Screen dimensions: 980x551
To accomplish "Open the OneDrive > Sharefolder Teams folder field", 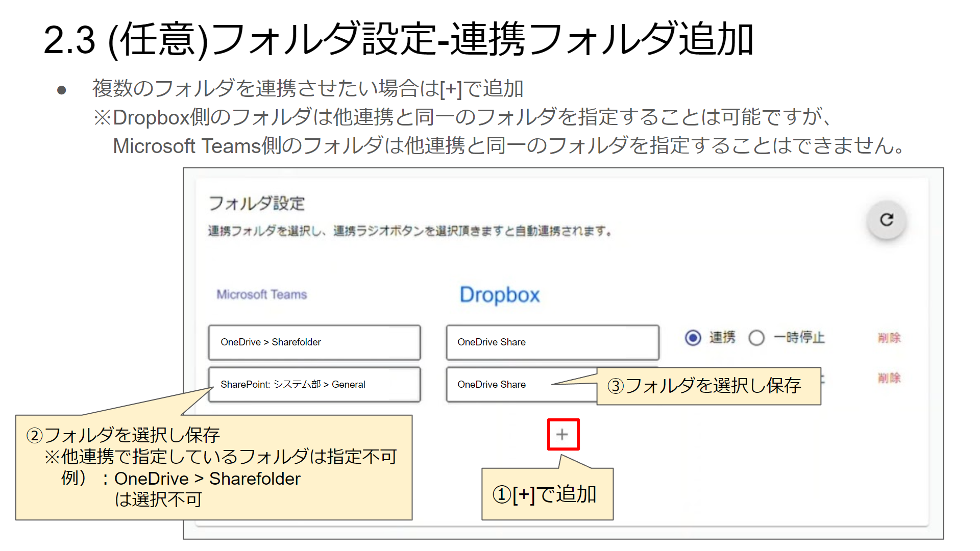I will tap(314, 342).
